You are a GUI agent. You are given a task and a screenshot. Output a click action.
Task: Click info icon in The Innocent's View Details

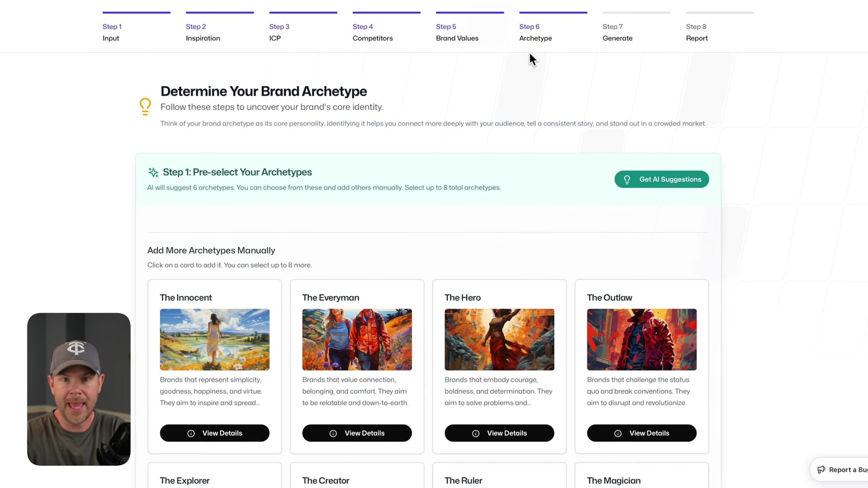pyautogui.click(x=191, y=433)
